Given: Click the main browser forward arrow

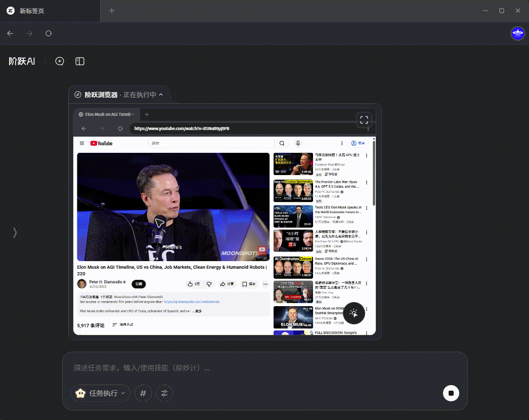Looking at the screenshot, I should (x=29, y=33).
